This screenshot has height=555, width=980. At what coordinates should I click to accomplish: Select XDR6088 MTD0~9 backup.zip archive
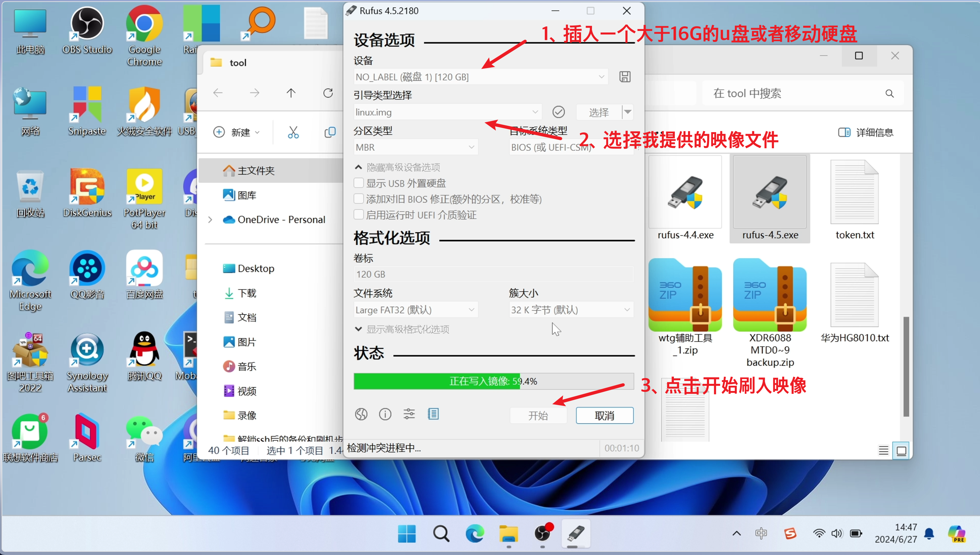[770, 313]
